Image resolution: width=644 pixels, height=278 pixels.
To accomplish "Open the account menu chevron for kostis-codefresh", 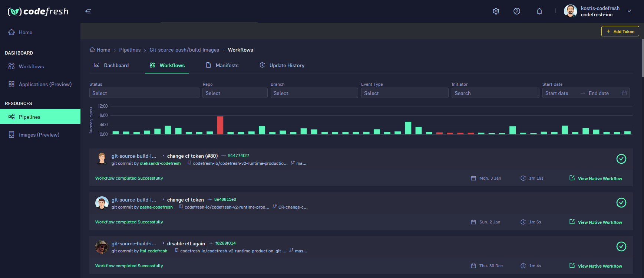I will point(629,11).
